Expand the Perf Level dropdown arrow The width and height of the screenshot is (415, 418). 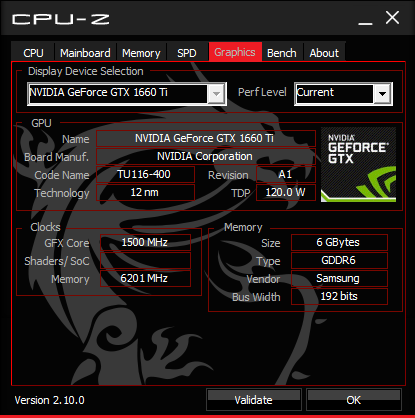tap(382, 94)
